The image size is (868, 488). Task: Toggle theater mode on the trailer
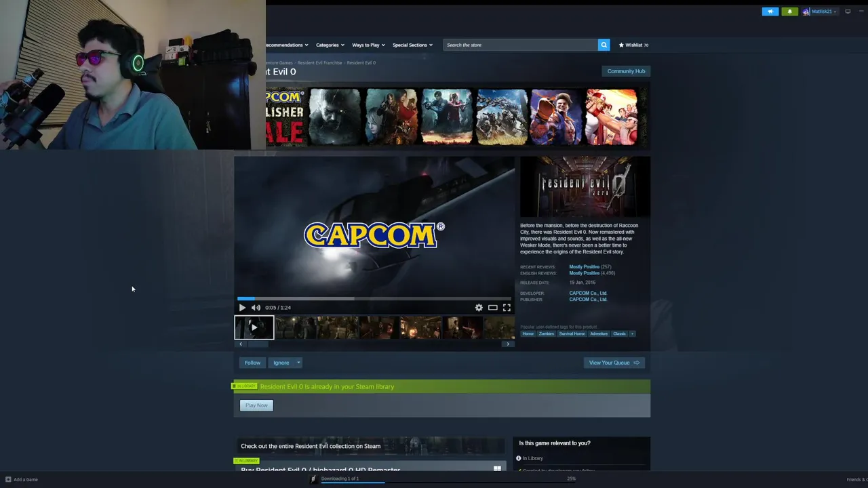pyautogui.click(x=493, y=308)
